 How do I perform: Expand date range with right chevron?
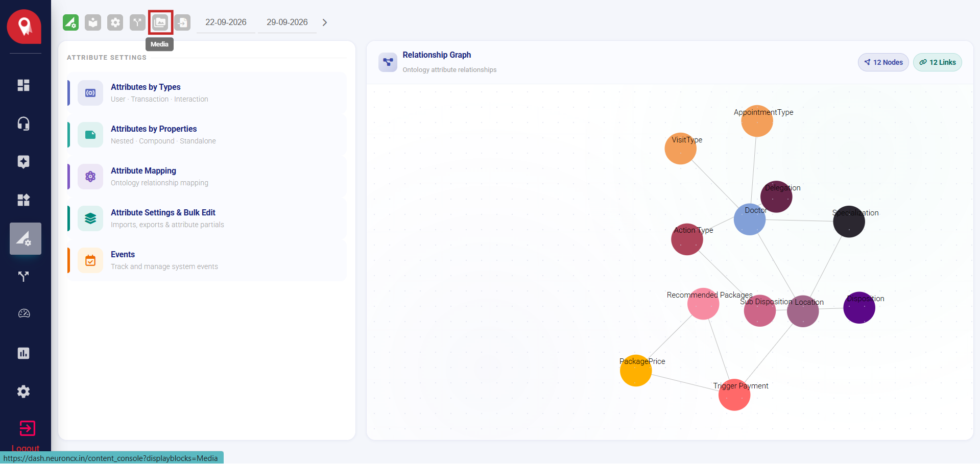click(x=324, y=22)
